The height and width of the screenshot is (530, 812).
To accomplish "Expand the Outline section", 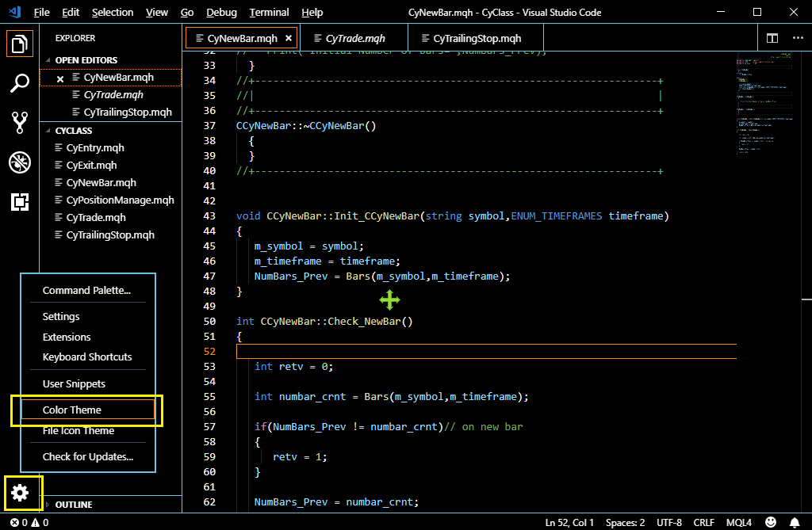I will 74,505.
